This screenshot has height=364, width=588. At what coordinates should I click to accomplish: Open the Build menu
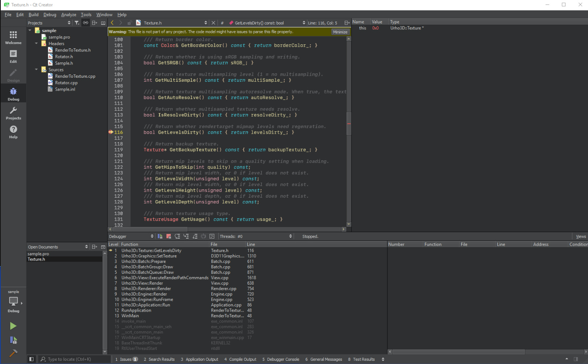[x=33, y=14]
